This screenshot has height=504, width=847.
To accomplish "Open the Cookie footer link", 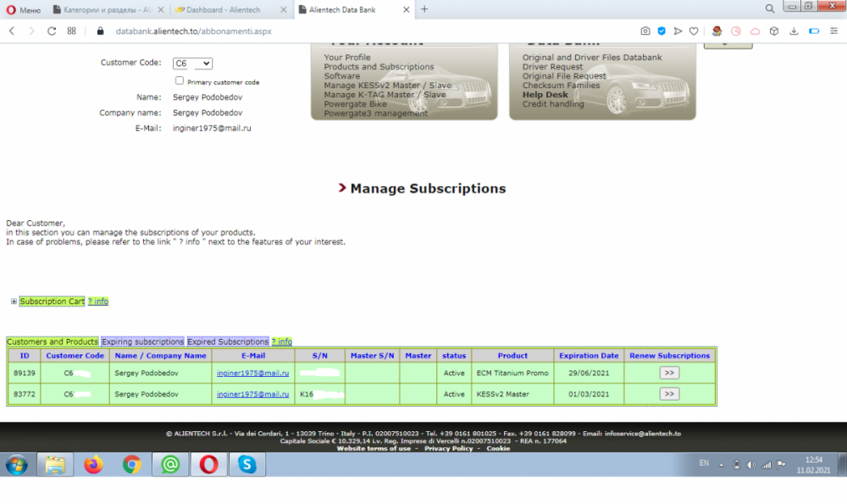I will [x=497, y=448].
